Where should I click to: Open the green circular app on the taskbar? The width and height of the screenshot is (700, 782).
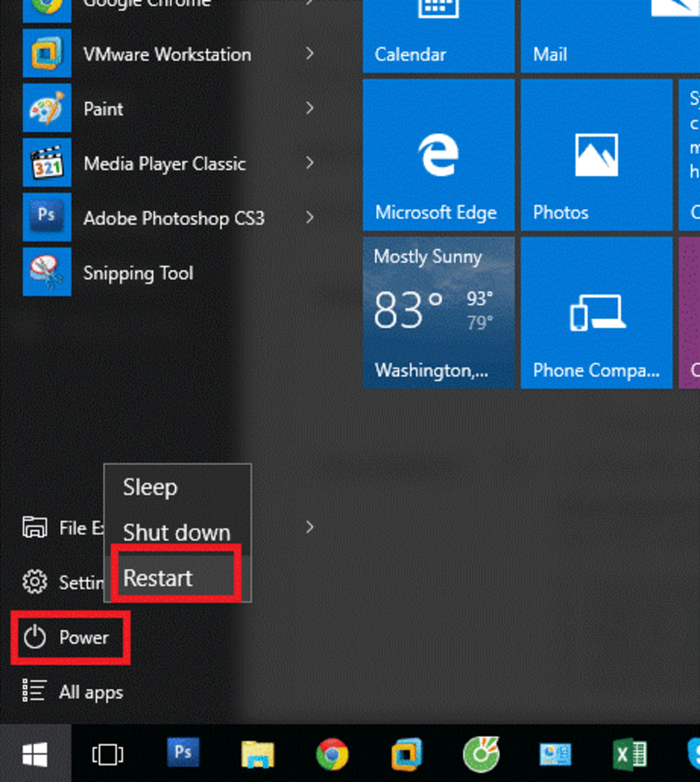(x=481, y=754)
